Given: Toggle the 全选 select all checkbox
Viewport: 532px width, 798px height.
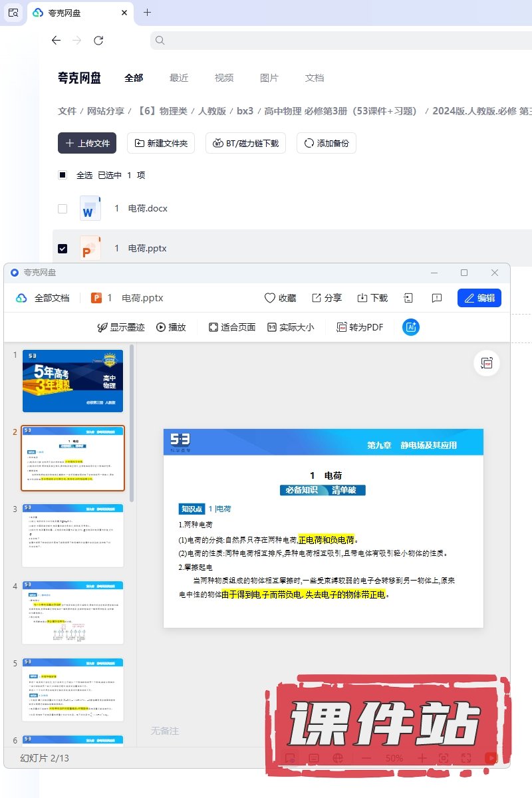Looking at the screenshot, I should click(x=63, y=175).
